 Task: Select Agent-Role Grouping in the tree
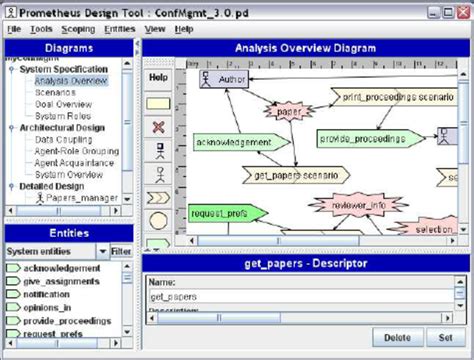[77, 151]
